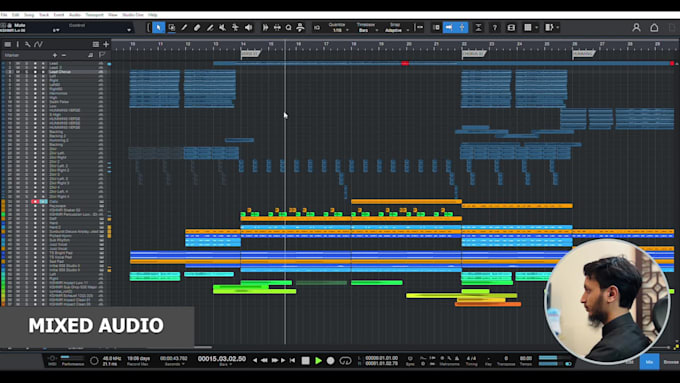
Task: Click the Macro fast-forward arrows icon
Action: [265, 28]
